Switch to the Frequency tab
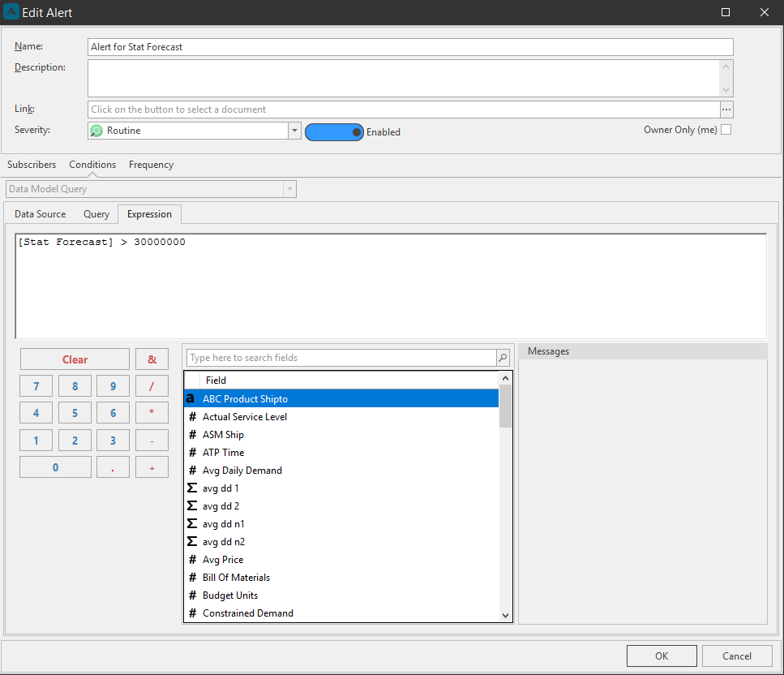Screen dimensions: 784x675 151,165
